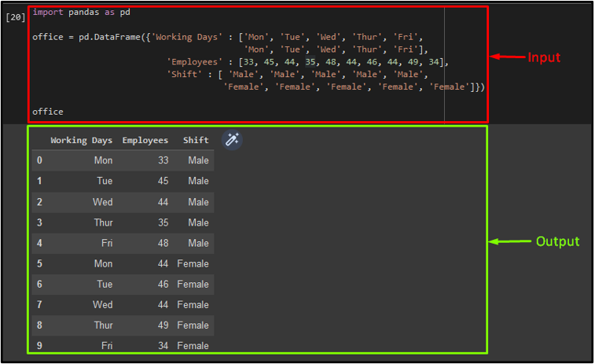Click the employee value 49 in row 8
595x364 pixels.
pyautogui.click(x=163, y=325)
